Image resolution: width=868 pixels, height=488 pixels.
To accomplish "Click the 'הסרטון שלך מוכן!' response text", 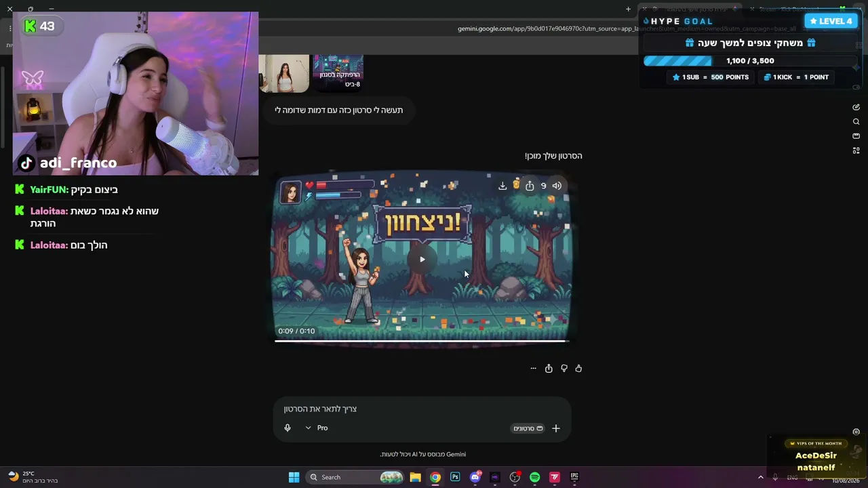I will tap(553, 156).
